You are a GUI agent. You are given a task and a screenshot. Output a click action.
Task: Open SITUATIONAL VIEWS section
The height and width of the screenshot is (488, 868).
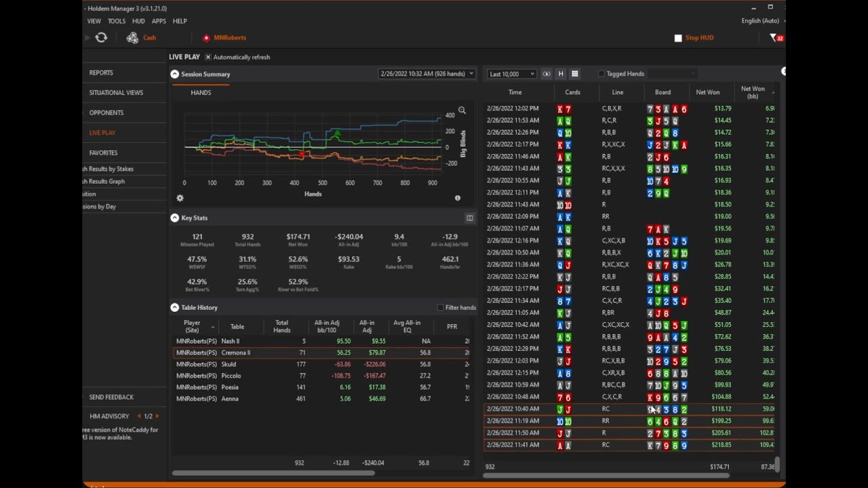[x=116, y=93]
